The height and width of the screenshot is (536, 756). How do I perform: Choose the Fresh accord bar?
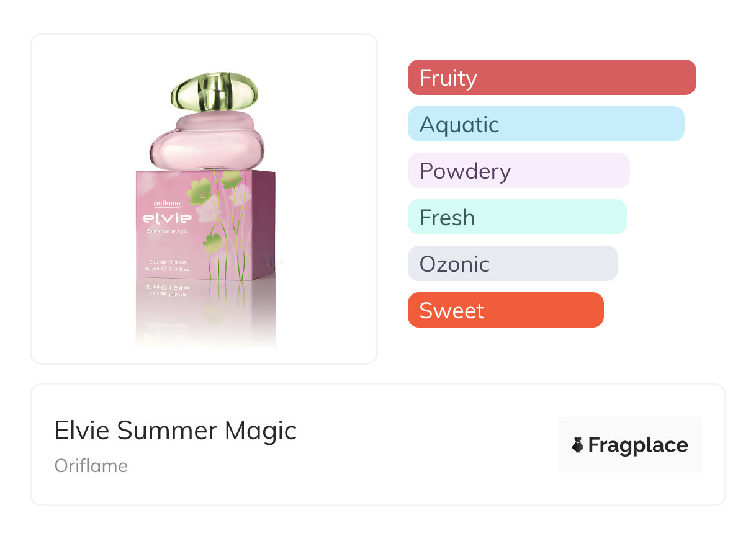[516, 217]
